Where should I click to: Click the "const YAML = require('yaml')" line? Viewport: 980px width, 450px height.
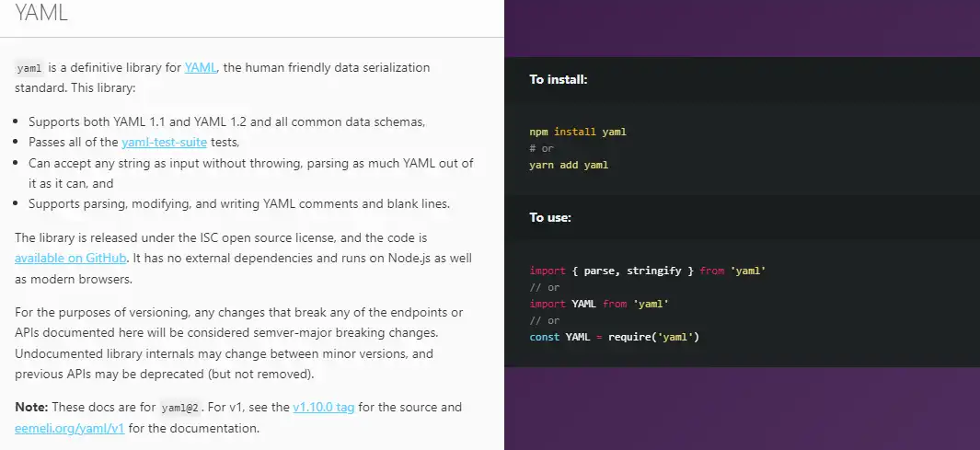615,337
